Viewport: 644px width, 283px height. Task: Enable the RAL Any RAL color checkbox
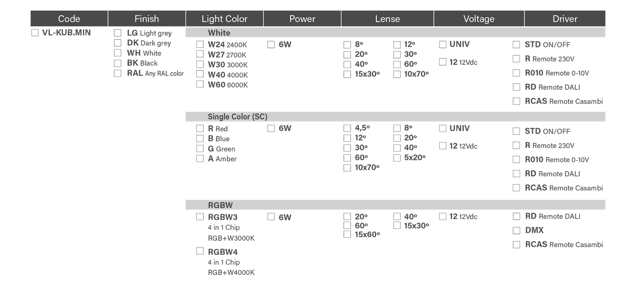coord(118,73)
